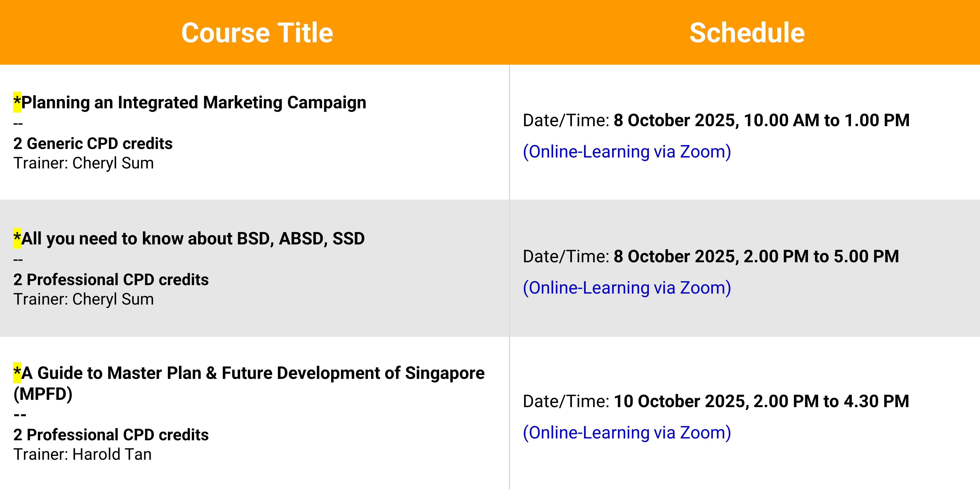Screen dimensions: 980x490
Task: Click 2 Professional CPD credits under MPFD course
Action: pos(111,435)
